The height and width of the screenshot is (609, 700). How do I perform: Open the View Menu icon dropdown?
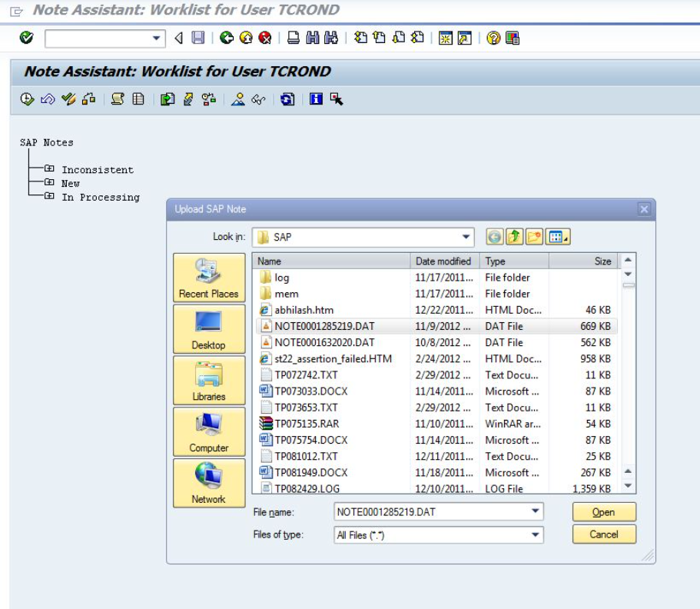558,237
